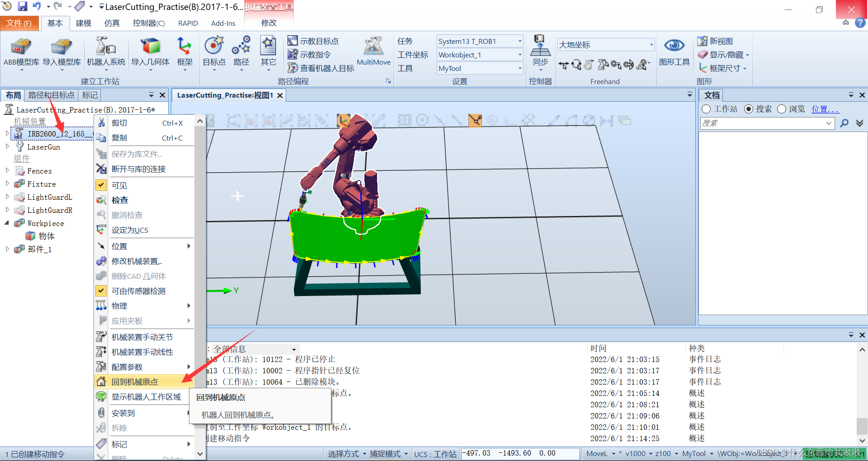Viewport: 868px width, 461px height.
Task: Select the Freehand rotate tool
Action: (576, 65)
